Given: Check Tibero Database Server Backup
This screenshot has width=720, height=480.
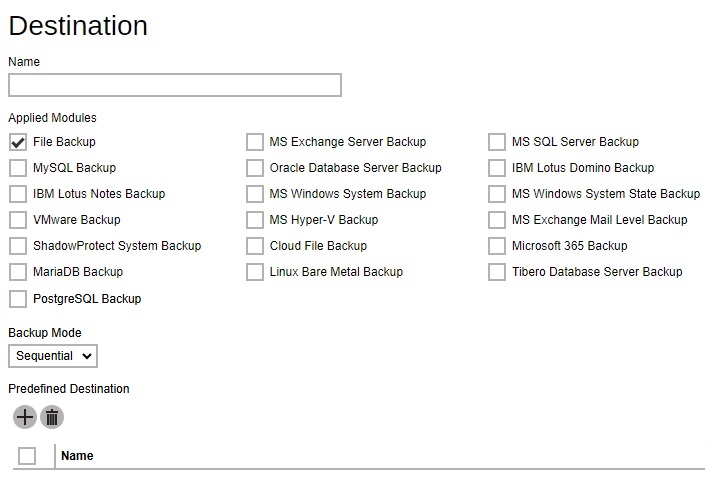Looking at the screenshot, I should tap(497, 272).
